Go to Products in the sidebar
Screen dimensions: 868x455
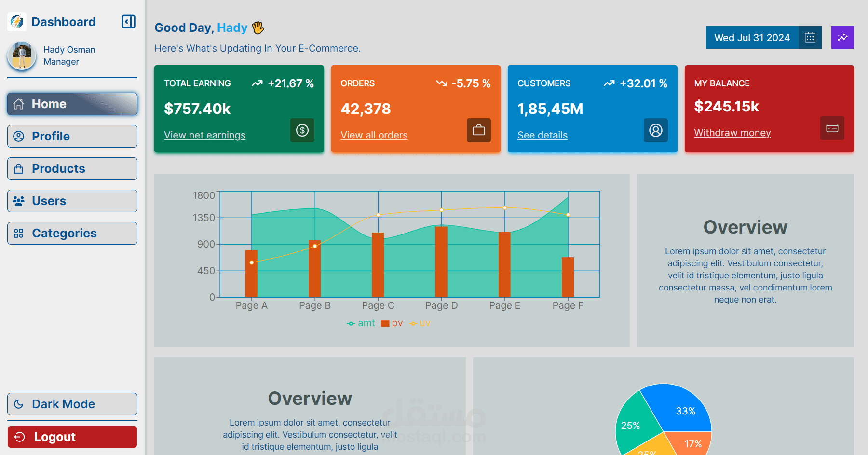[x=72, y=168]
